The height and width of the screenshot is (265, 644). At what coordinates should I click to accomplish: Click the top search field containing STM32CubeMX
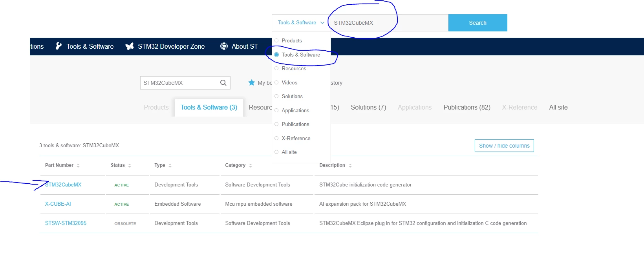[x=389, y=23]
